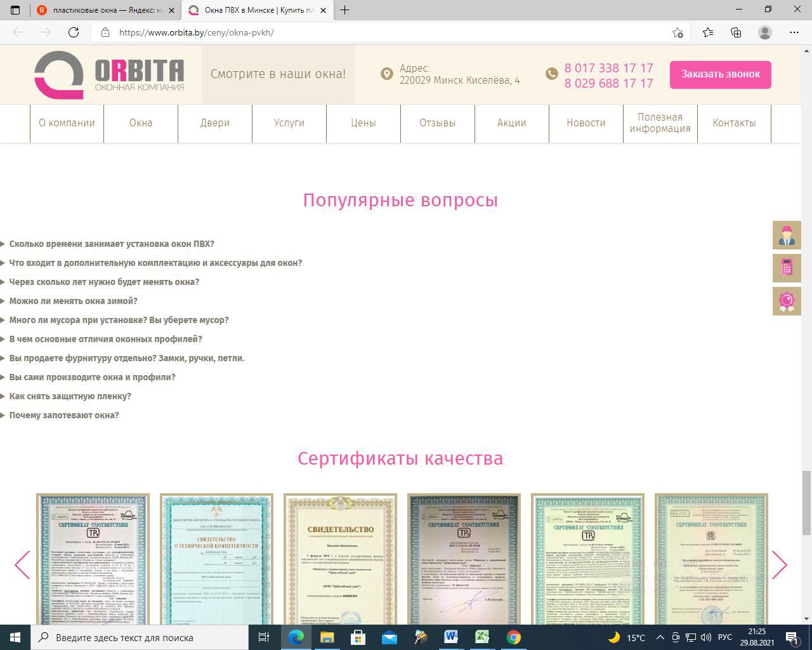Open browser profile avatar icon
The width and height of the screenshot is (812, 650).
(765, 32)
